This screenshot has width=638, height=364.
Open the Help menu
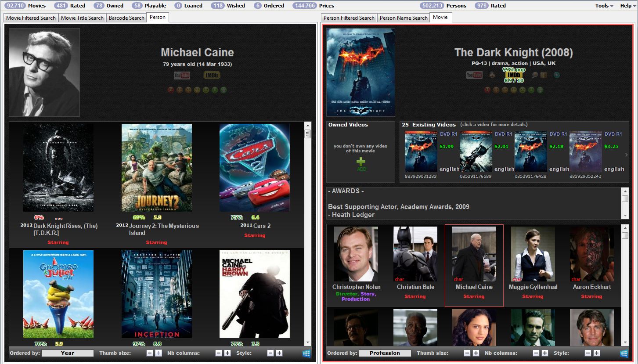(627, 6)
